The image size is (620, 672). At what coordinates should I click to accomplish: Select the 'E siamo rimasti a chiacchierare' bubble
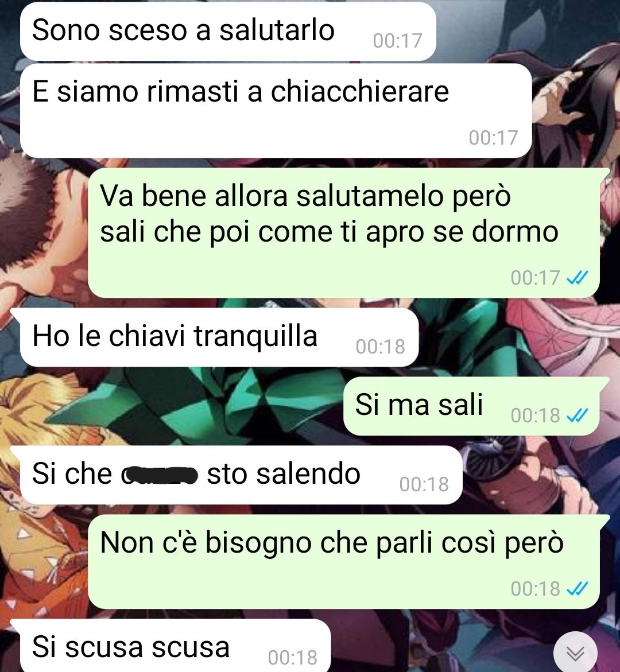coord(276,111)
